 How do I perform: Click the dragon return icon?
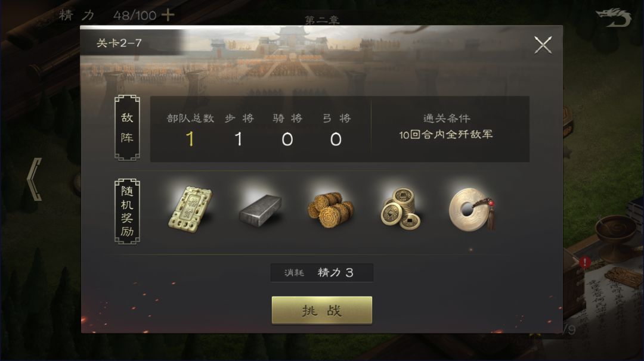point(614,18)
